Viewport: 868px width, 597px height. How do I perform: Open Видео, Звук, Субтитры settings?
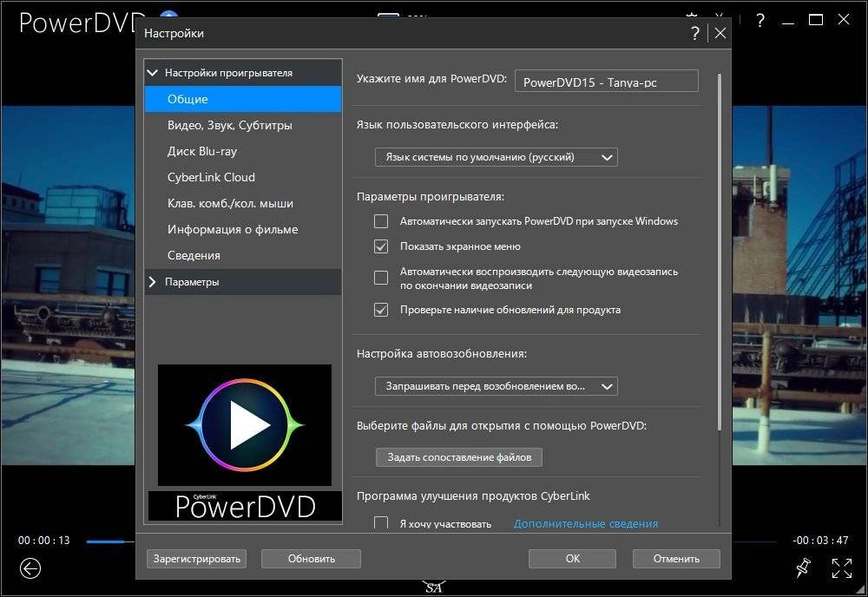coord(243,125)
